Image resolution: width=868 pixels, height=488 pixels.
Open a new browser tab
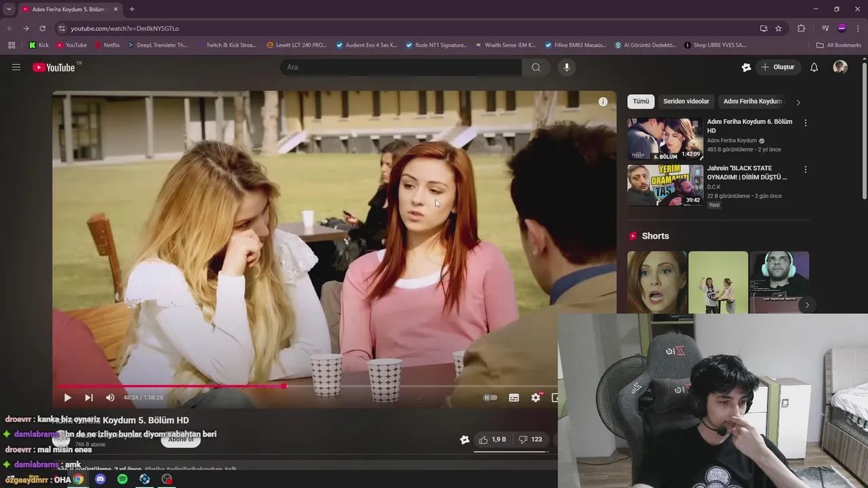(132, 9)
